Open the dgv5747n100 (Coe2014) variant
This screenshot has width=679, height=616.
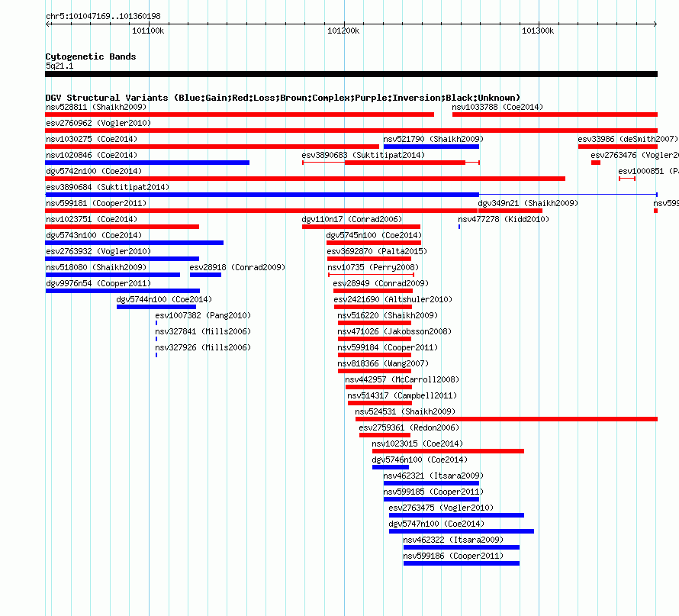[462, 531]
